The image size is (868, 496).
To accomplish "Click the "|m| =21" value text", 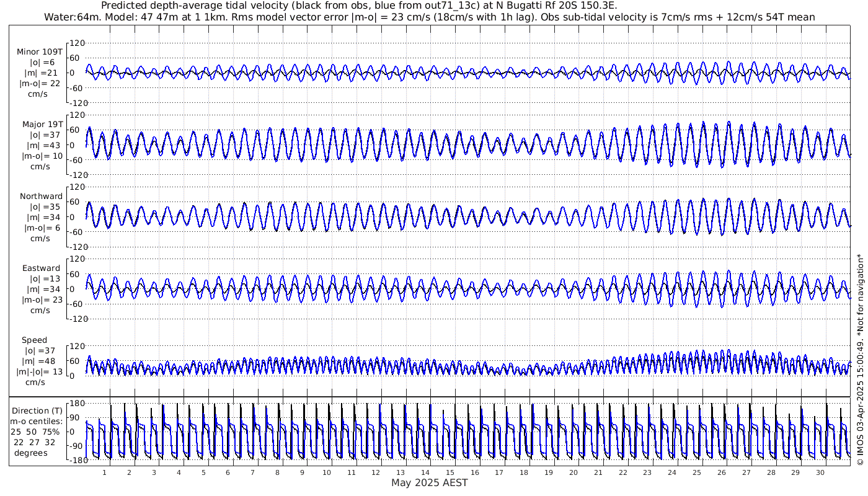I will pos(42,73).
